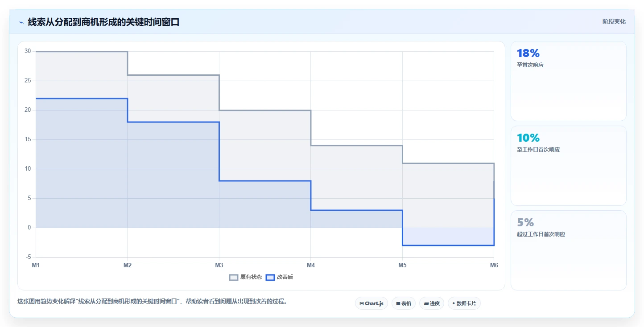The height and width of the screenshot is (327, 644).
Task: Toggle the 原有状态 legend item
Action: pos(246,277)
